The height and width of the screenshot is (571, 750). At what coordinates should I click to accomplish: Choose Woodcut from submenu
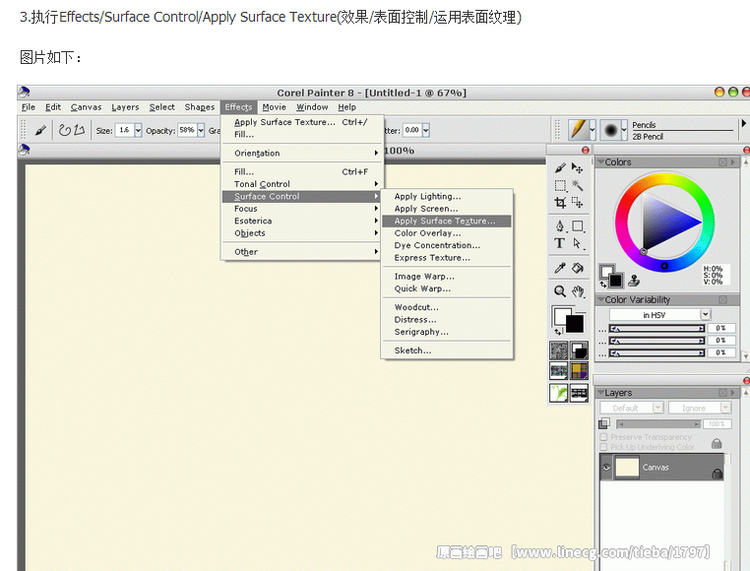[447, 307]
